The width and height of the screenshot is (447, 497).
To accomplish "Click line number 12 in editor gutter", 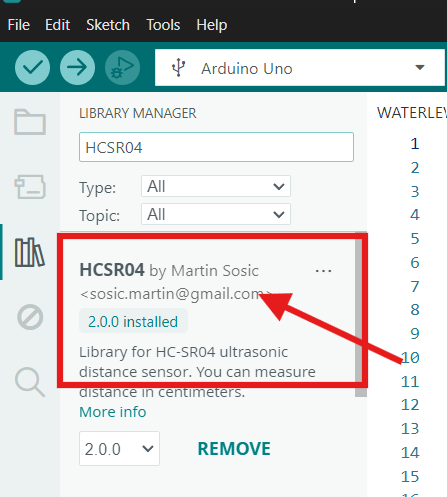I will coord(410,405).
